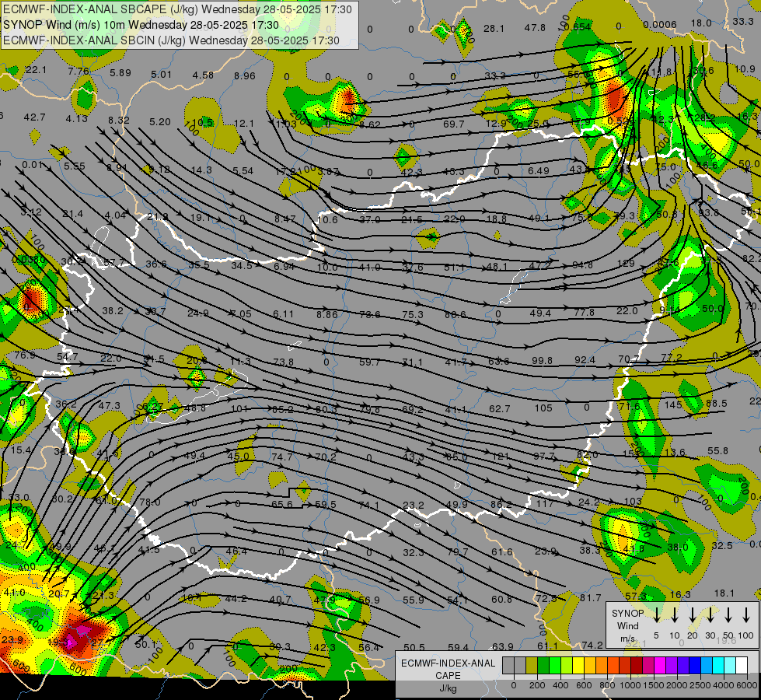Pick the olive swatch in CAPE legend

point(532,665)
